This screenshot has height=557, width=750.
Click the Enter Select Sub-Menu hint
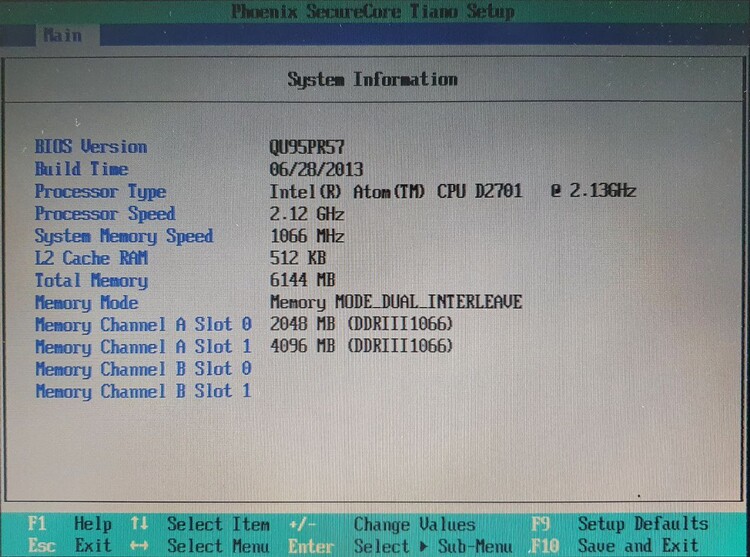(x=400, y=546)
